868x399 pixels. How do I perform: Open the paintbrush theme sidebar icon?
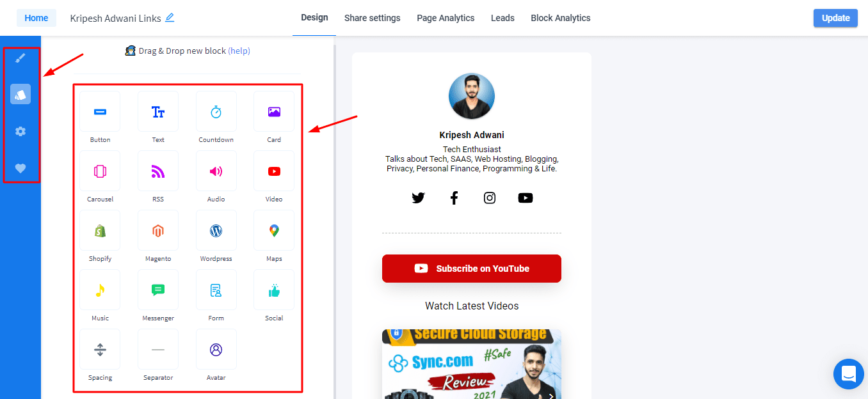20,58
